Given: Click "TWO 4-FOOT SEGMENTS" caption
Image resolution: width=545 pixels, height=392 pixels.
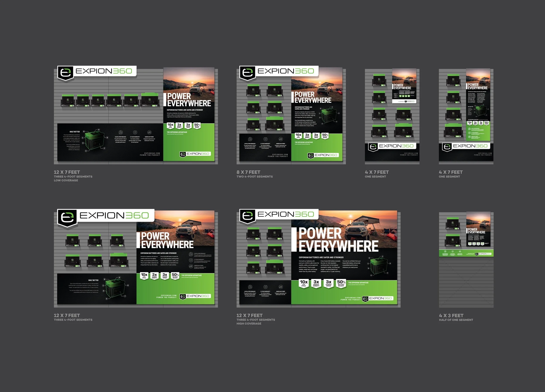Looking at the screenshot, I should [x=254, y=177].
